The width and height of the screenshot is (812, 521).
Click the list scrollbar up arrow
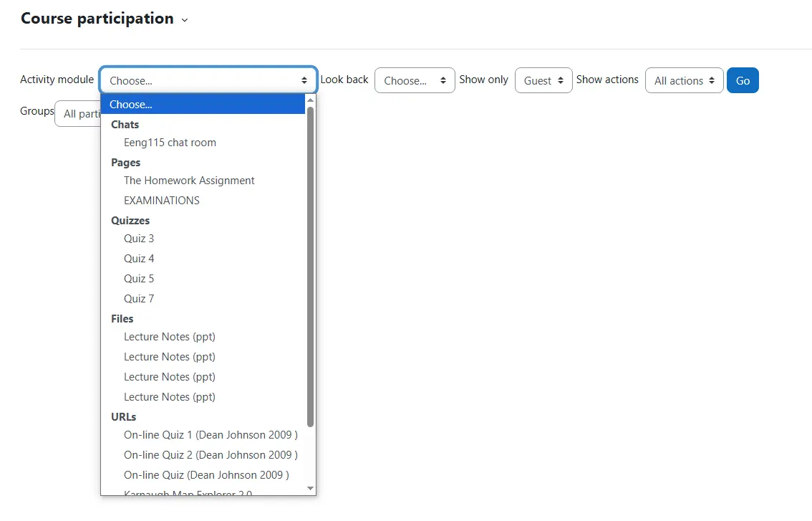[310, 100]
